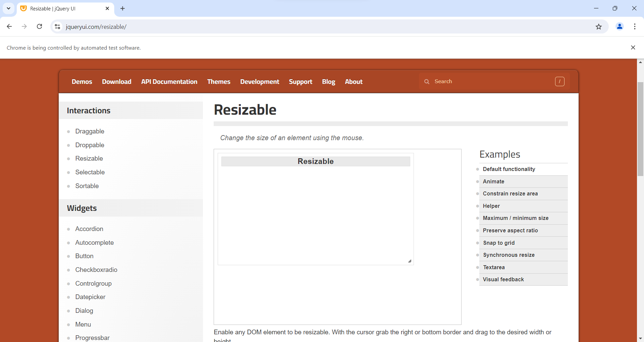Click the page vertical scrollbar thumb

640,129
